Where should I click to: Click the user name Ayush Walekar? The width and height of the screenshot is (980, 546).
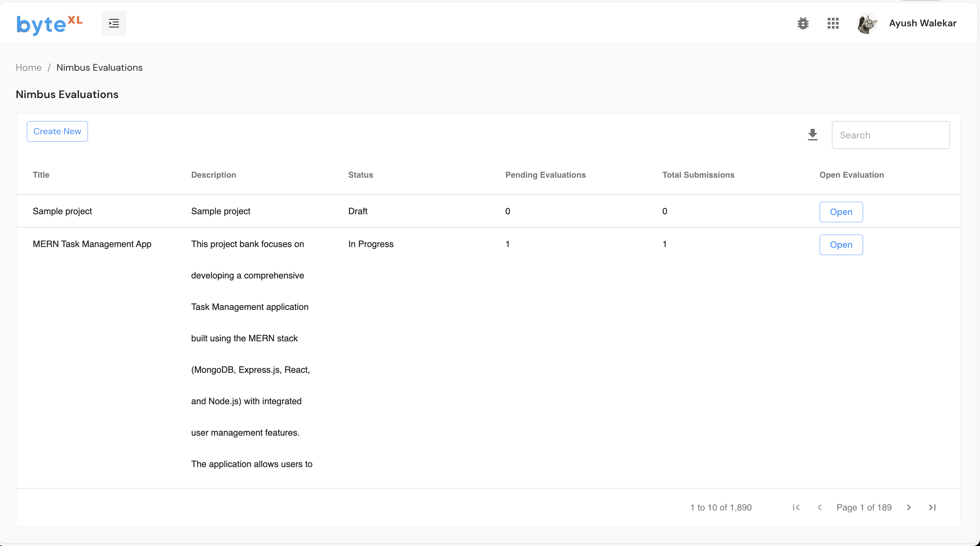(x=923, y=23)
